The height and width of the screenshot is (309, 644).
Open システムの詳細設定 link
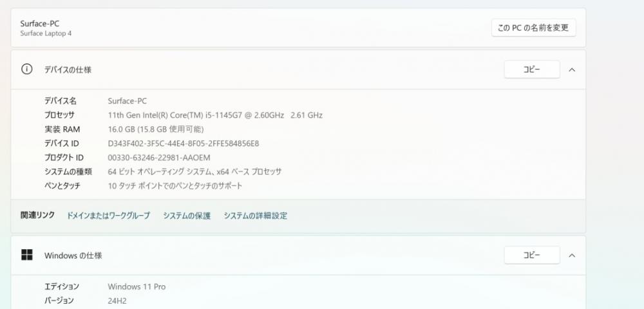coord(256,216)
